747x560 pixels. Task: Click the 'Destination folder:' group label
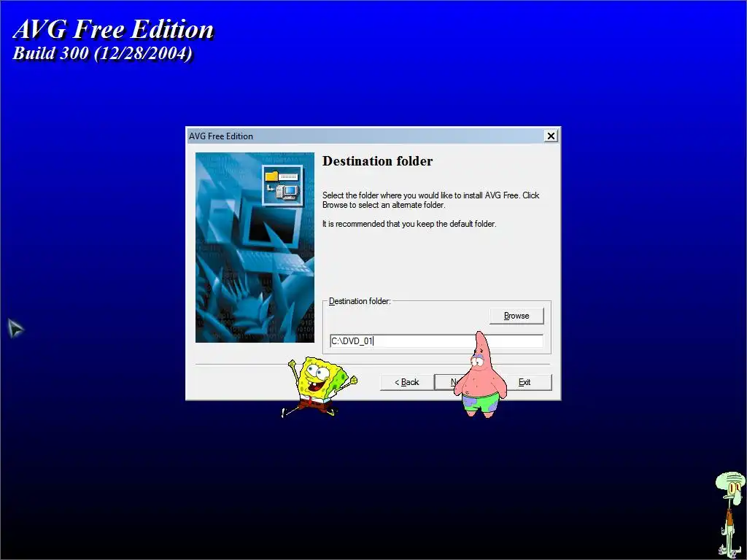(360, 301)
